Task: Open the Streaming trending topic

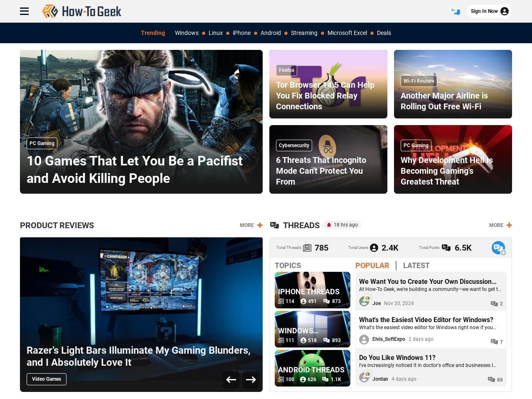Action: 304,33
